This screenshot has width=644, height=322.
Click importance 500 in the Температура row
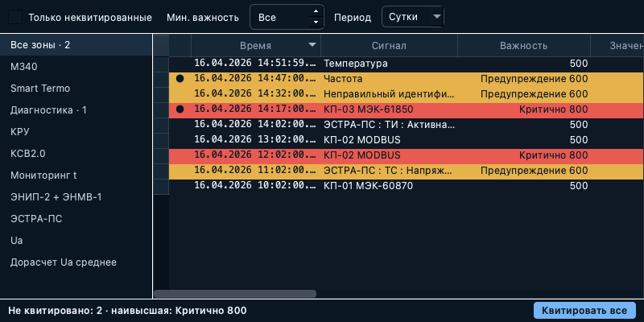pyautogui.click(x=524, y=64)
